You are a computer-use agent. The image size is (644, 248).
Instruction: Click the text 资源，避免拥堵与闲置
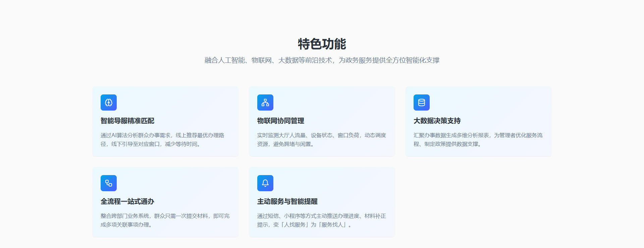point(285,144)
